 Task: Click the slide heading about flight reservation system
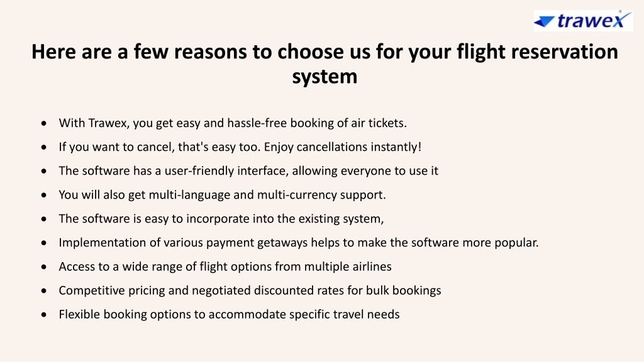[325, 63]
